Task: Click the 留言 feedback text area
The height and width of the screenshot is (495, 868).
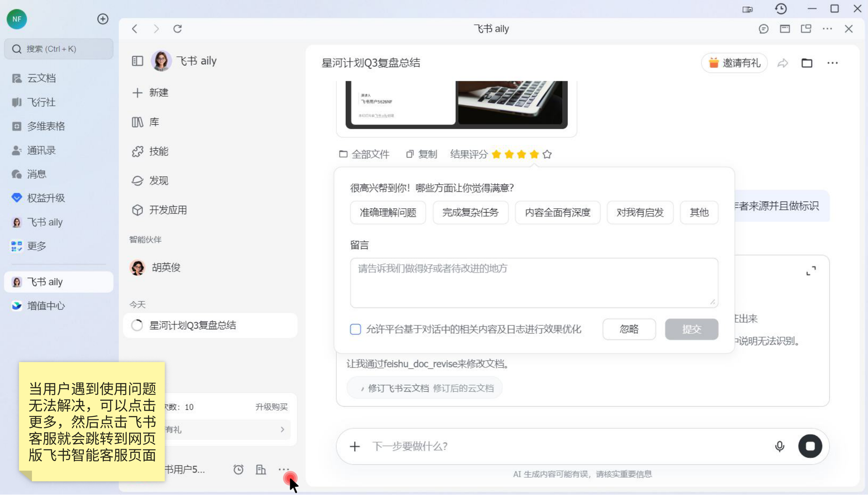Action: click(x=534, y=283)
